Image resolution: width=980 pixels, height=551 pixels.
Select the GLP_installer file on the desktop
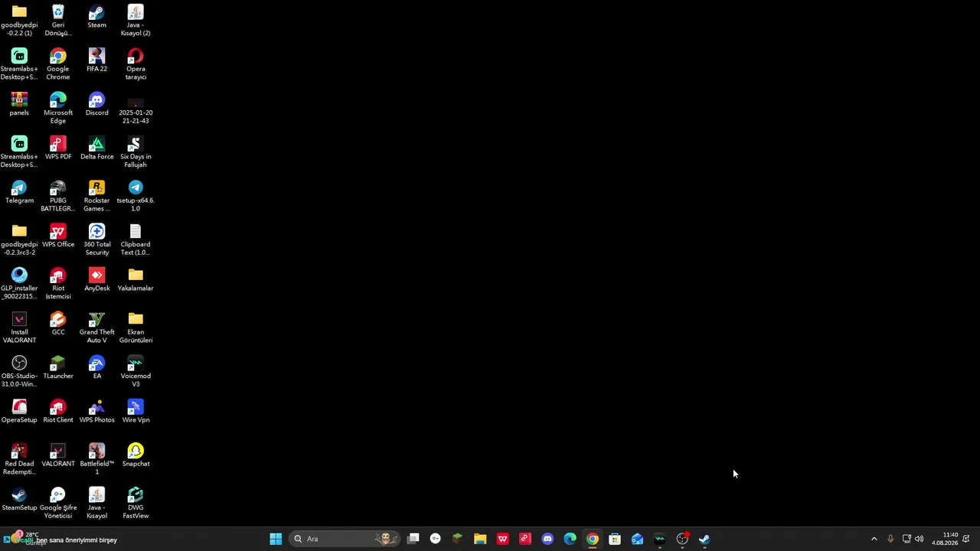19,283
